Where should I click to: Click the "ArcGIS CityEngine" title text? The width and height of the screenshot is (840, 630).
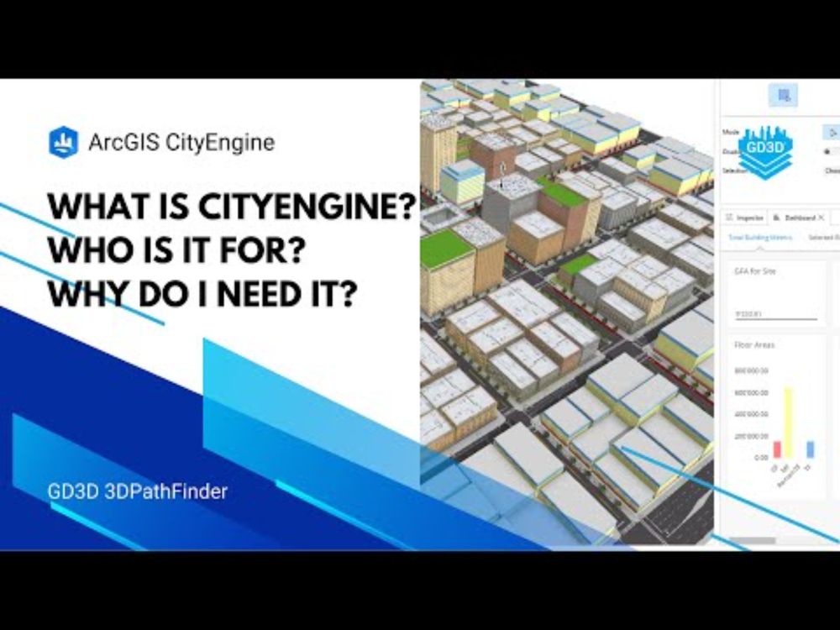click(181, 143)
